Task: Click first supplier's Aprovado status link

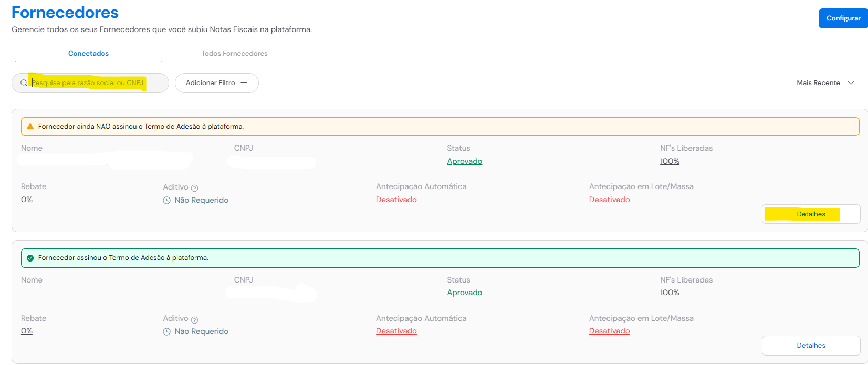Action: 464,161
